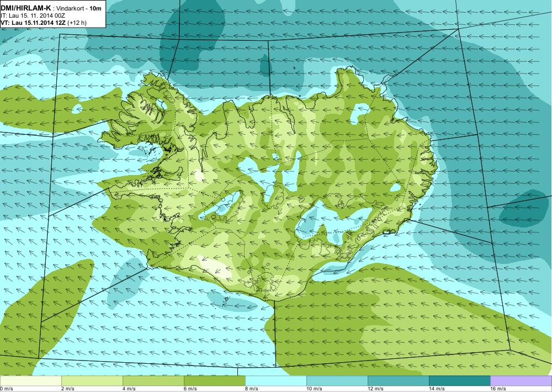Click the "VT: Lau 15.11.2014 12Z" valid time
Image resolution: width=552 pixels, height=392 pixels.
point(33,23)
